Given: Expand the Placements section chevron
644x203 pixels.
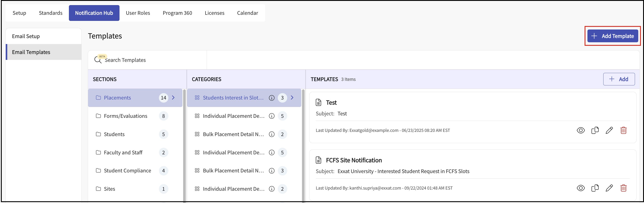Looking at the screenshot, I should tap(173, 98).
